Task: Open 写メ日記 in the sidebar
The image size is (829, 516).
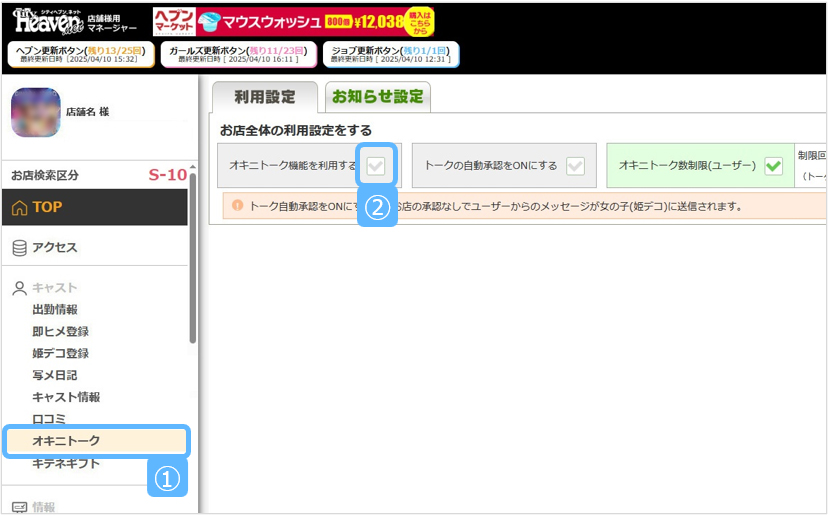Action: coord(55,375)
